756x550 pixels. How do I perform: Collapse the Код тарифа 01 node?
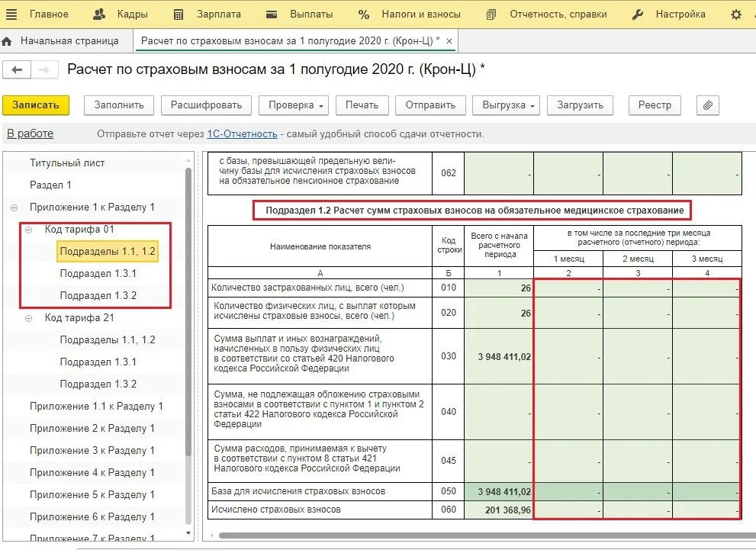pos(28,230)
